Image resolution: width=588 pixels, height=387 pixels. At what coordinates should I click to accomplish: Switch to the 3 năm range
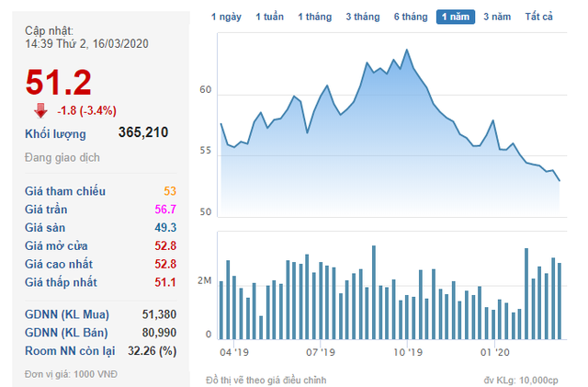point(497,17)
